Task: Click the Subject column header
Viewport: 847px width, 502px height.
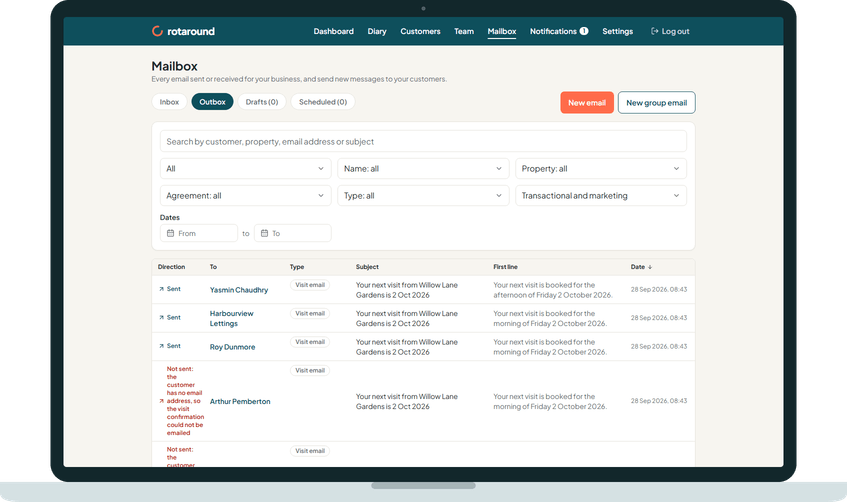Action: 367,267
